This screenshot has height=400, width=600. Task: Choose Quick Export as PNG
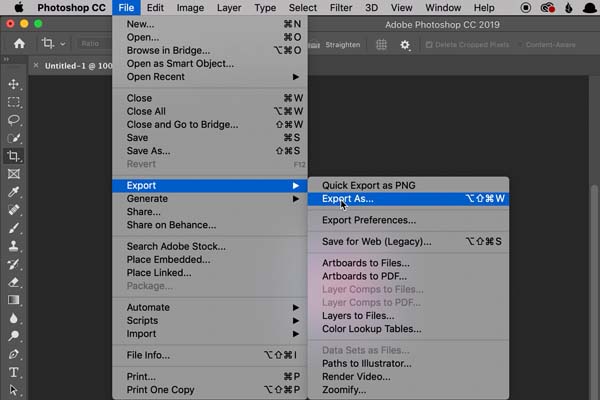coord(408,185)
